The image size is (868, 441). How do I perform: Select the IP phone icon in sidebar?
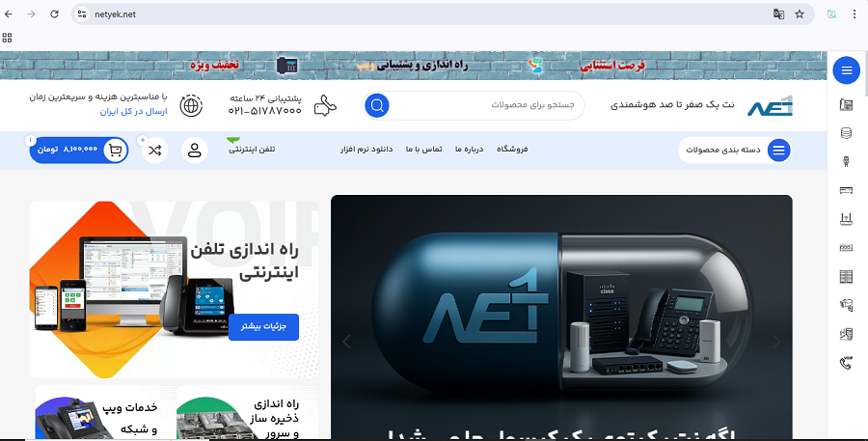pyautogui.click(x=846, y=105)
